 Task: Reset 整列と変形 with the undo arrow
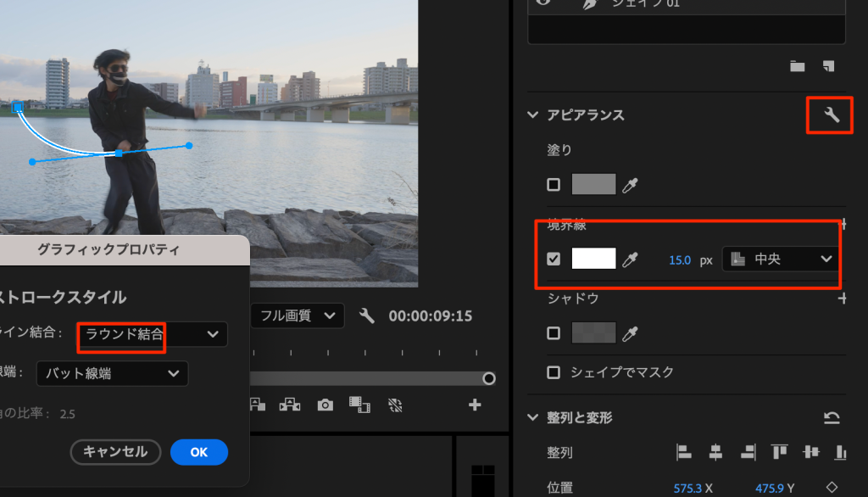tap(832, 417)
